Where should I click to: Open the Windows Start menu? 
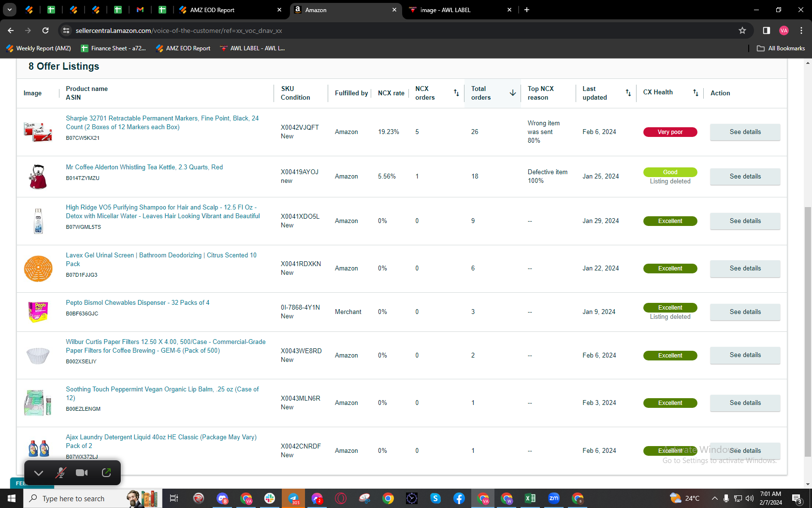pyautogui.click(x=12, y=498)
